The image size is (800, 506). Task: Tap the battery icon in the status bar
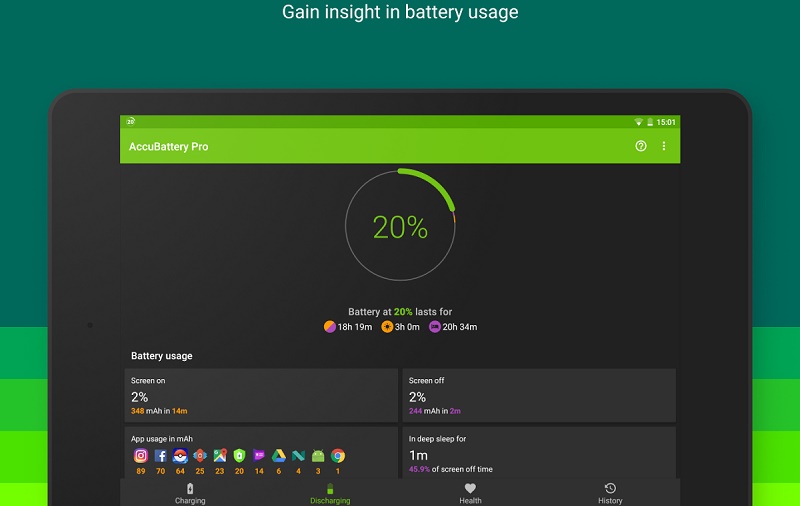tap(650, 122)
